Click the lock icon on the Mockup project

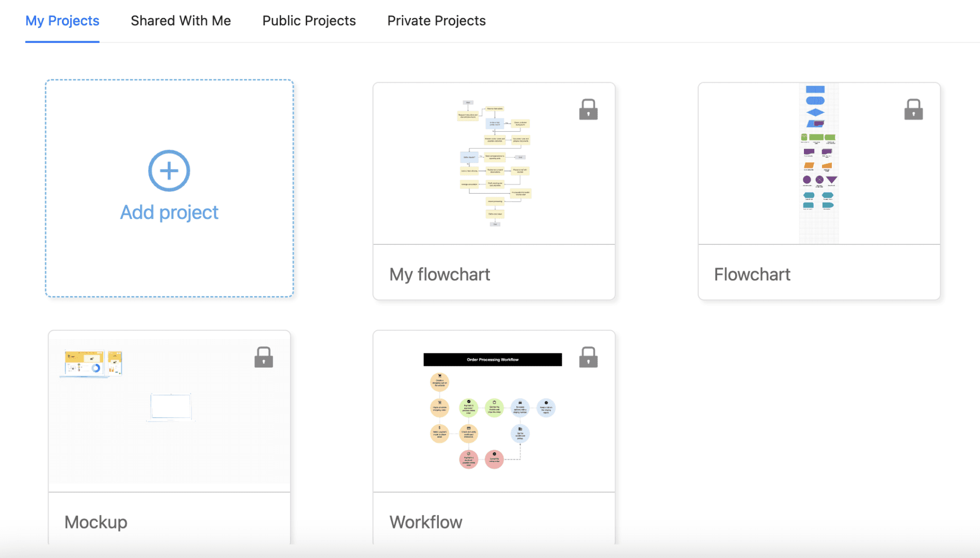[x=264, y=357]
